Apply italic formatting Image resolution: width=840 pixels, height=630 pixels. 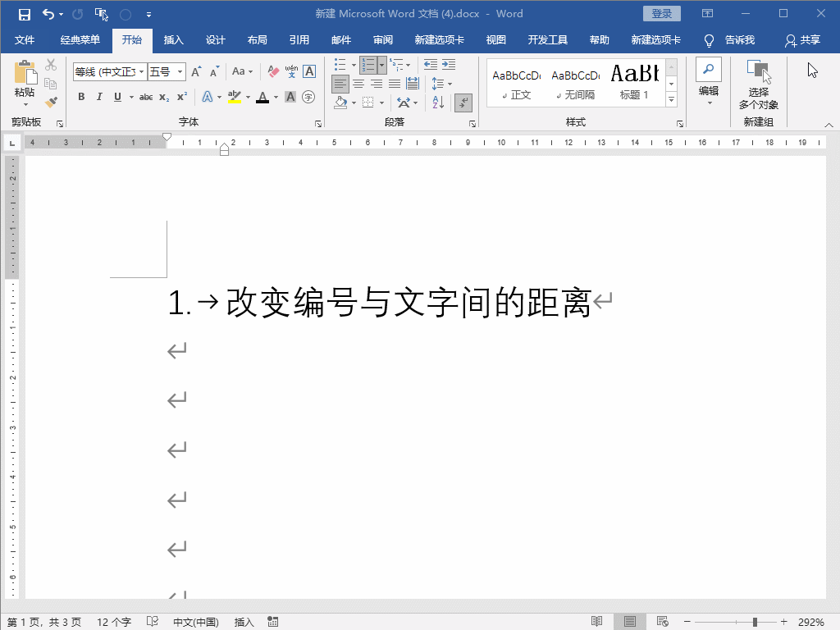point(99,96)
